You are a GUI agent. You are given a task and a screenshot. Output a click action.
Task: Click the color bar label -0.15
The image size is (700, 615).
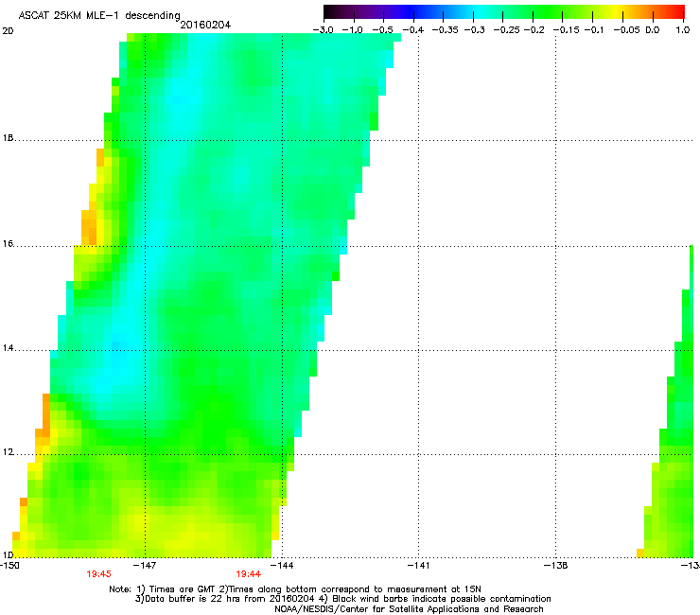pyautogui.click(x=566, y=29)
